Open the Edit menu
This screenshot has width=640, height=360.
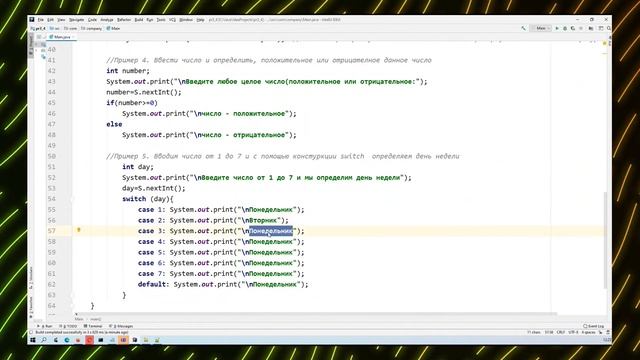click(50, 20)
